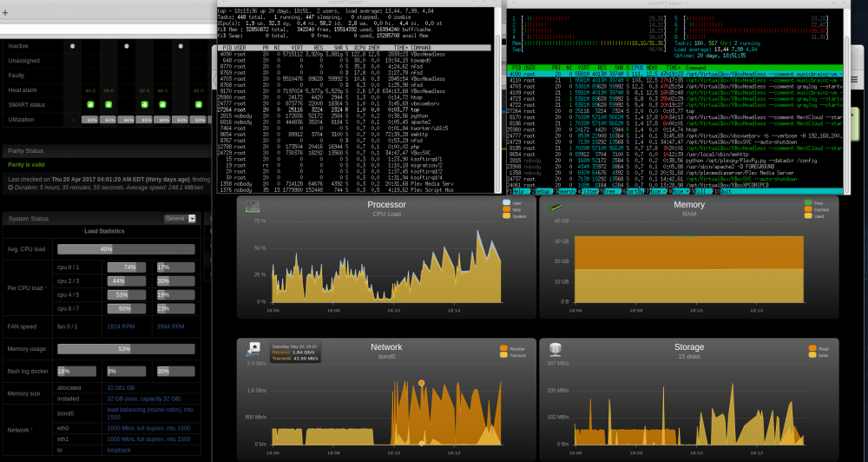Image resolution: width=868 pixels, height=462 pixels.
Task: Open the General dropdown in System Status
Action: (x=180, y=218)
